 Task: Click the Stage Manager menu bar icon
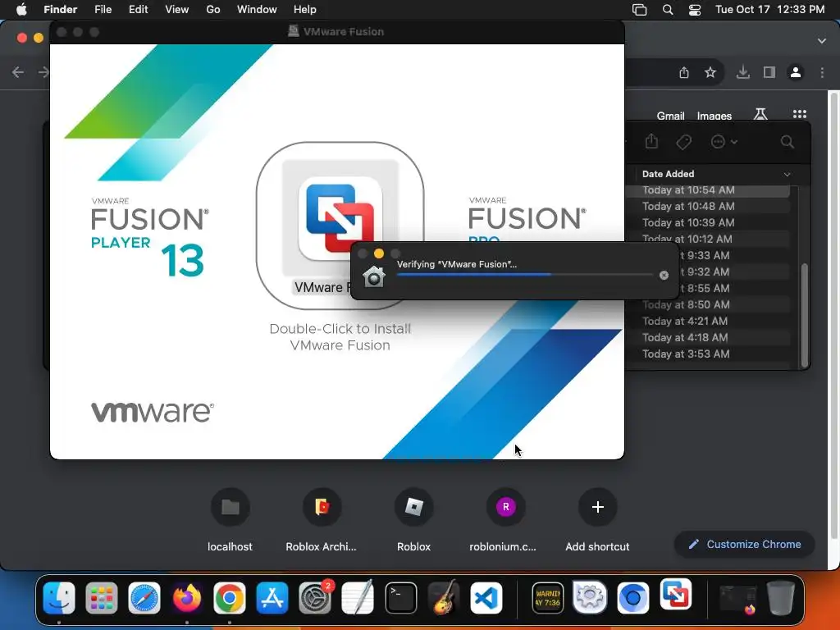(x=640, y=10)
